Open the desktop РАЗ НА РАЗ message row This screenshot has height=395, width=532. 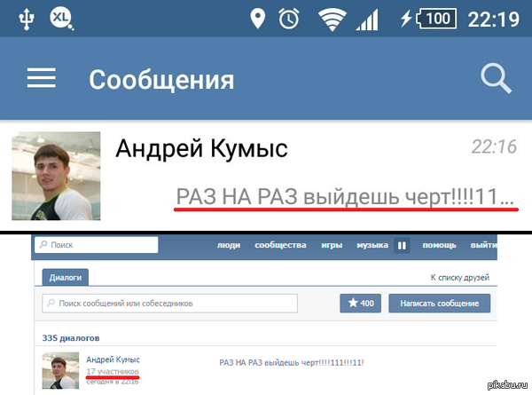[292, 362]
